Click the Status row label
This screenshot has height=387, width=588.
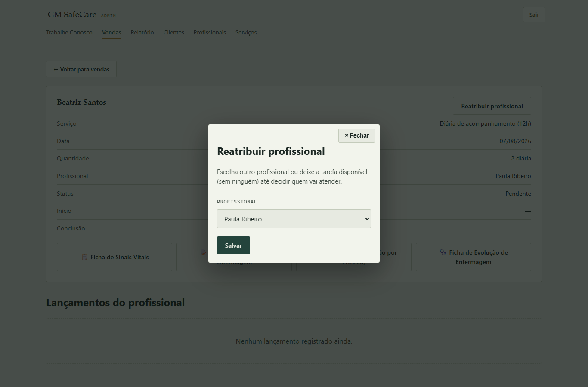click(x=65, y=193)
